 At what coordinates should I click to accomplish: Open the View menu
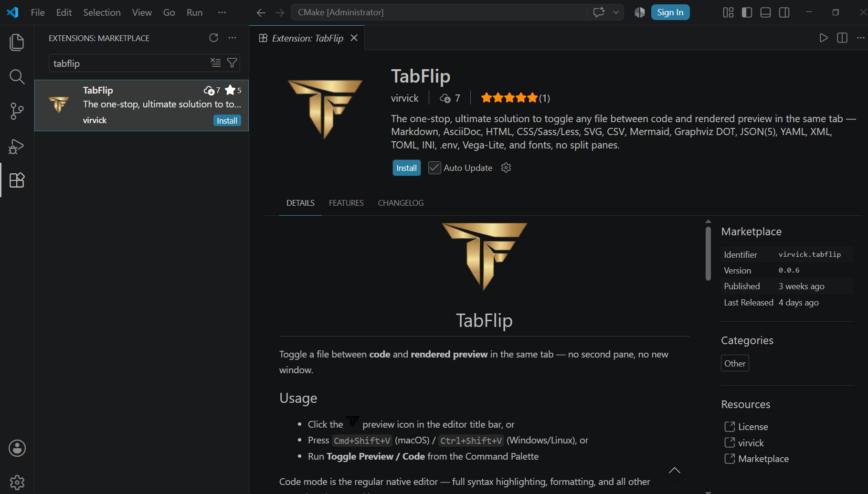[x=142, y=12]
